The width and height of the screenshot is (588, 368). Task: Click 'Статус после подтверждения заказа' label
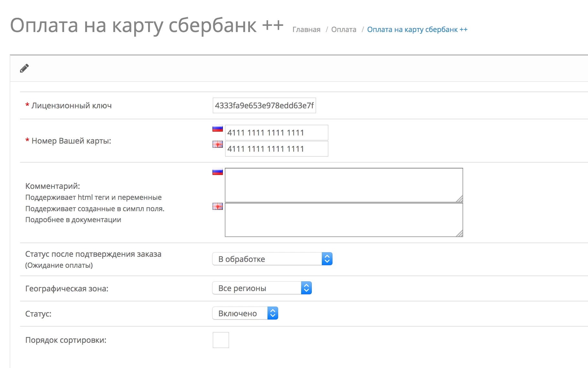[x=93, y=254]
